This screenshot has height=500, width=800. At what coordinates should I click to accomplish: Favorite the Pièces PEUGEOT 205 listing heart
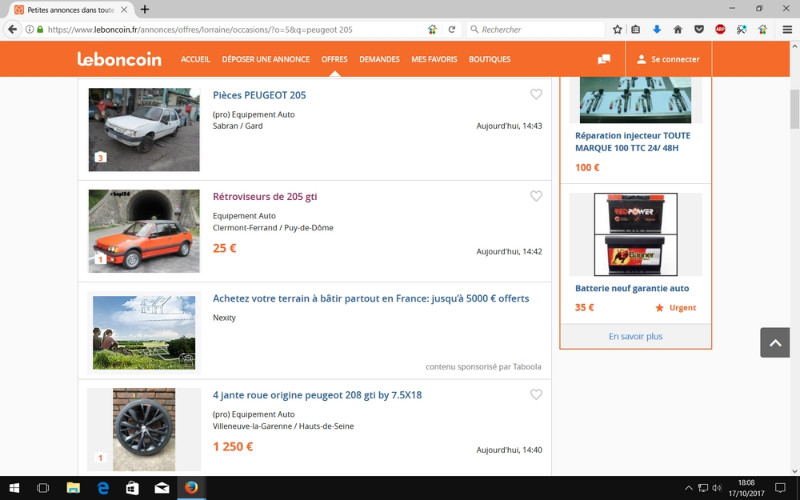tap(536, 94)
